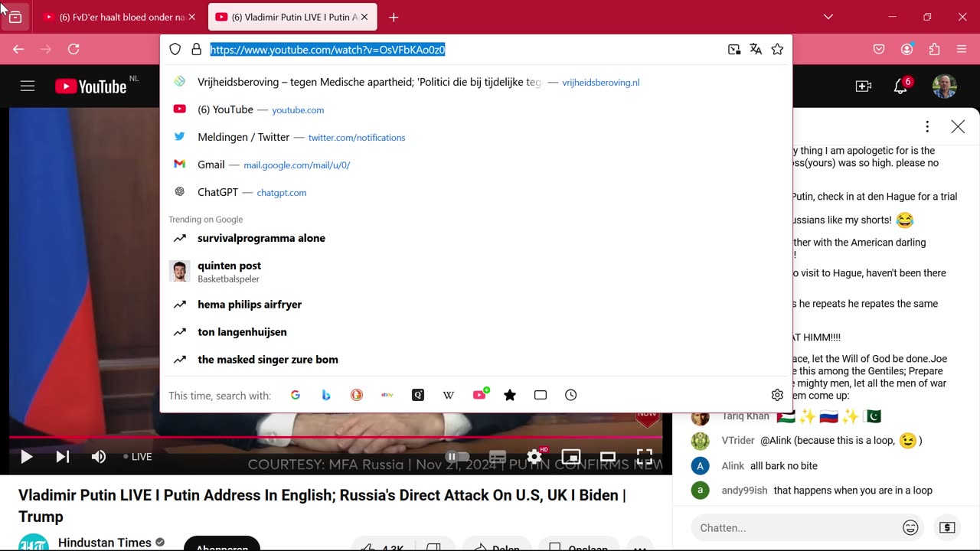Screen dimensions: 980x551
Task: Show site security padlock info
Action: click(196, 49)
